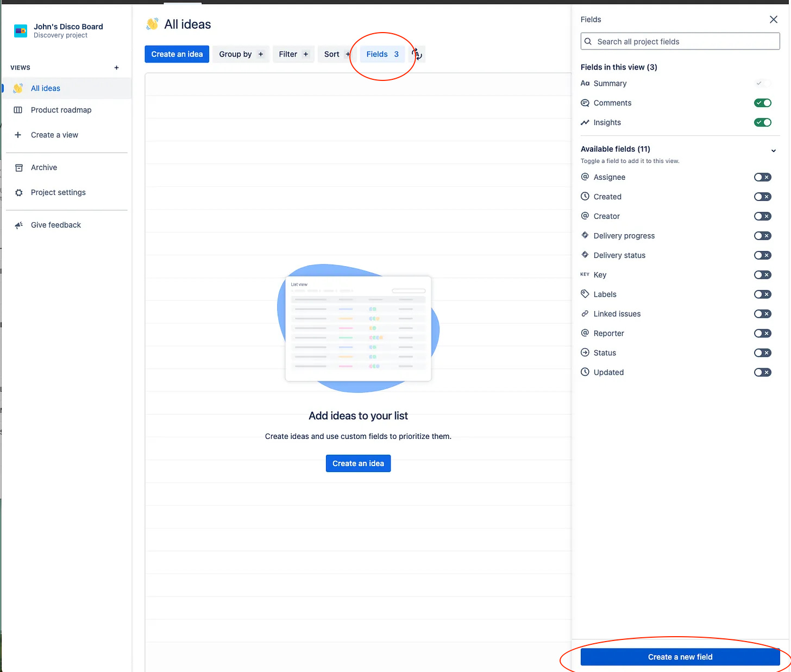This screenshot has width=791, height=672.
Task: Click the Give feedback megaphone icon
Action: pos(19,225)
